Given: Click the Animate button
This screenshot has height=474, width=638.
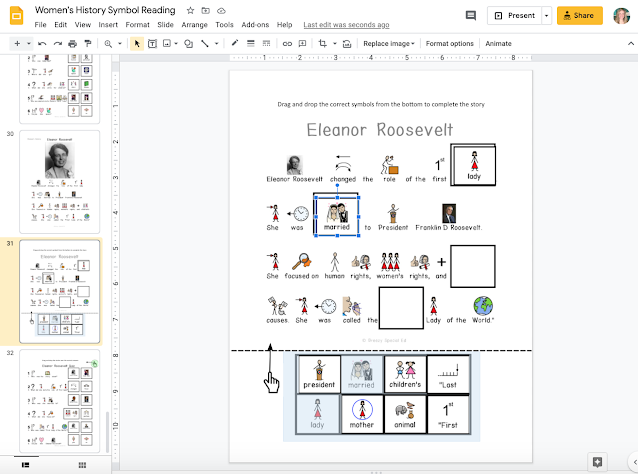Looking at the screenshot, I should pos(498,44).
